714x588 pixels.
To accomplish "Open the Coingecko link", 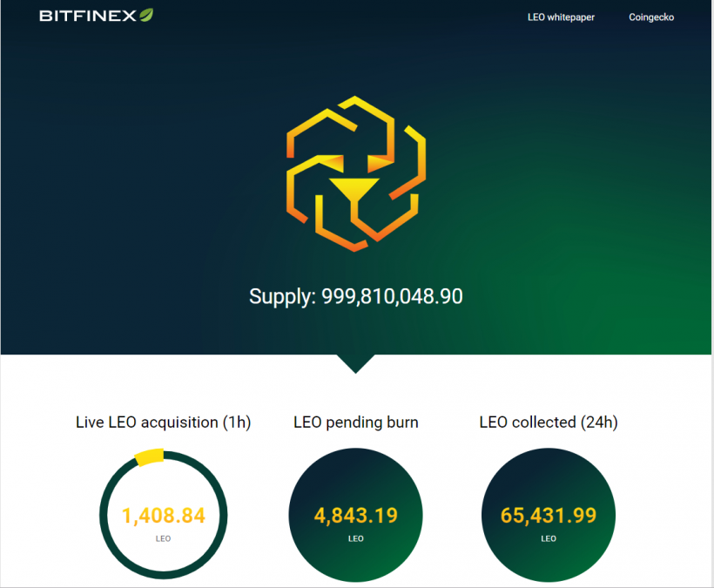I will pos(651,17).
